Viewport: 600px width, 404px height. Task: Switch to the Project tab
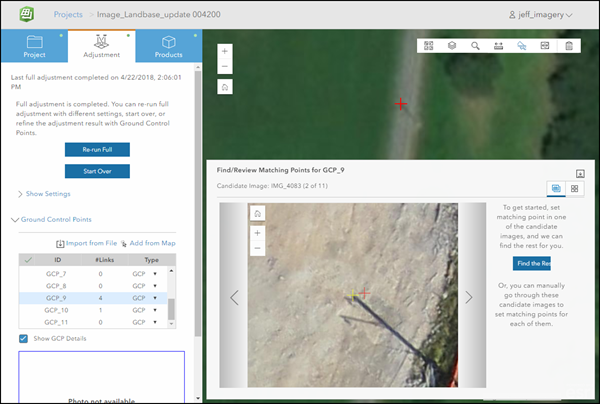(35, 43)
